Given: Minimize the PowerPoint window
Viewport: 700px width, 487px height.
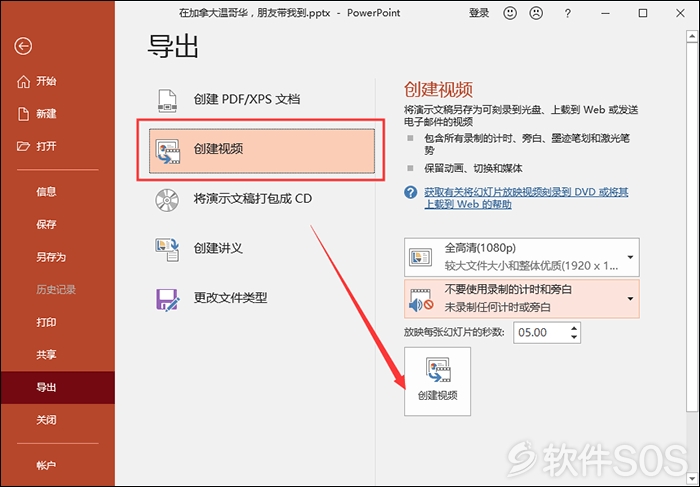Looking at the screenshot, I should tap(605, 13).
